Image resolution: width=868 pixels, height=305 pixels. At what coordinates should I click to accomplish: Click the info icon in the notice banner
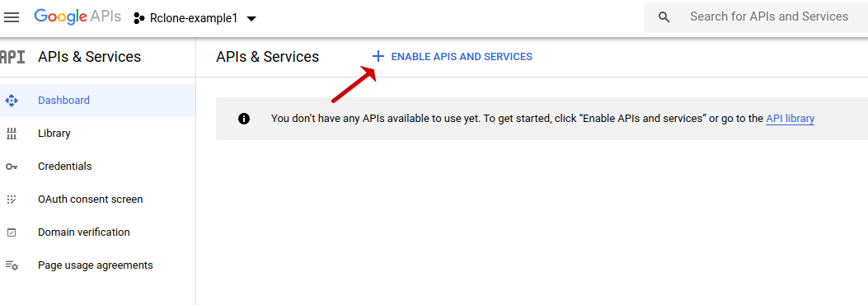click(243, 119)
